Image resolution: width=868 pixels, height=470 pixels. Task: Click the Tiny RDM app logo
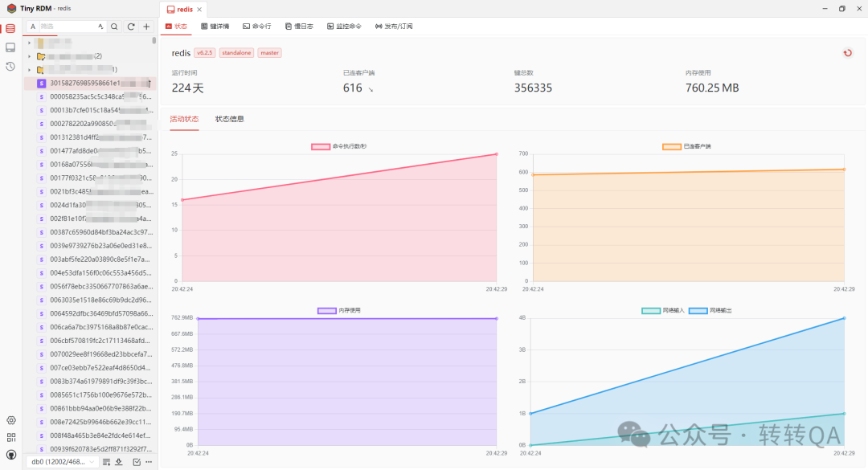click(x=11, y=8)
